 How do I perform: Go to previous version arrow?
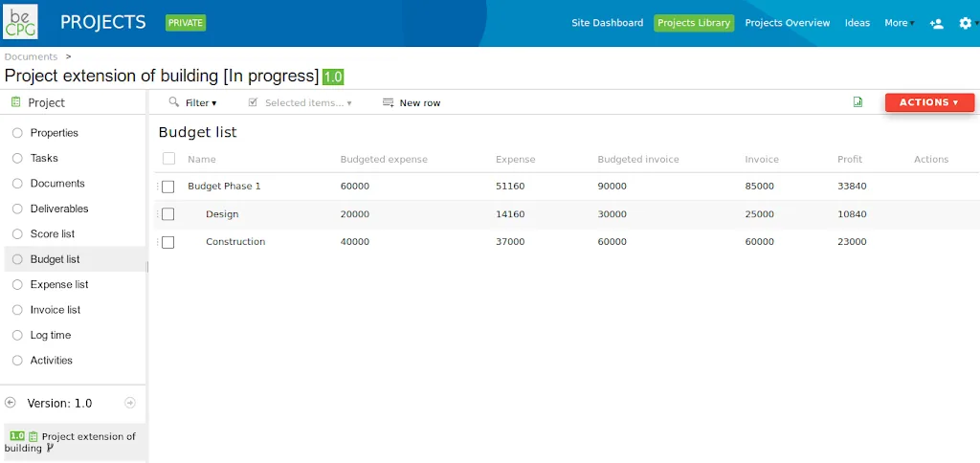click(10, 403)
